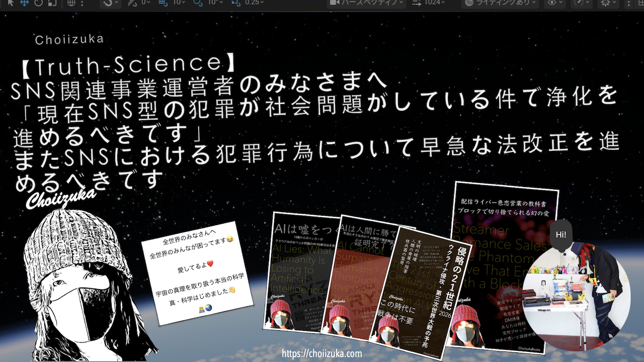Activate the Translate move gizmo tool
The height and width of the screenshot is (362, 644).
point(24,3)
